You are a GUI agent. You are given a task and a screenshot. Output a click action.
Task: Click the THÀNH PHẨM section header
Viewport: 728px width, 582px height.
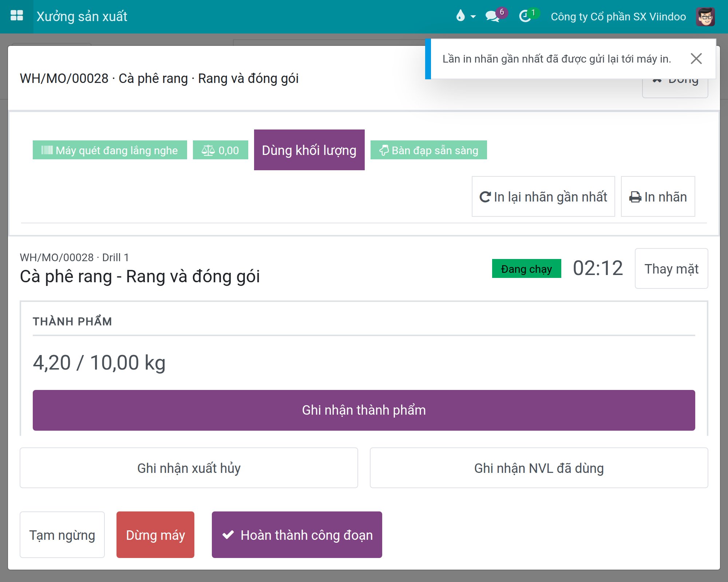pos(72,321)
